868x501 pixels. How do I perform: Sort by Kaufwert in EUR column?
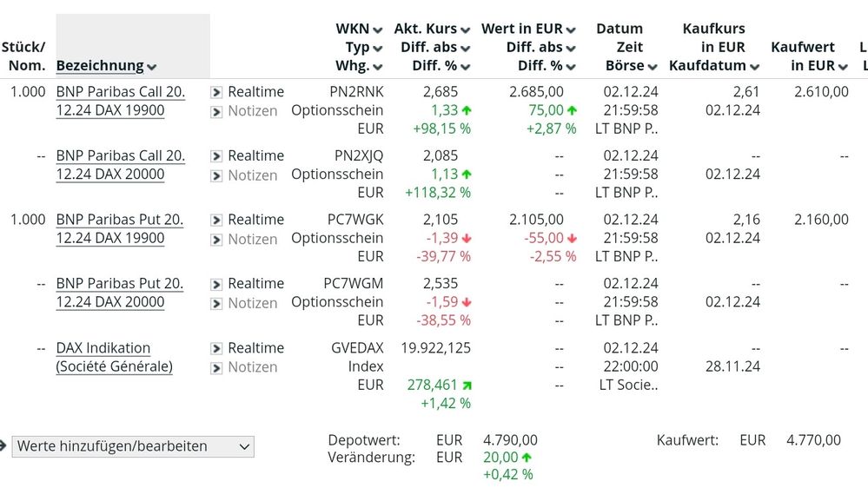[842, 67]
